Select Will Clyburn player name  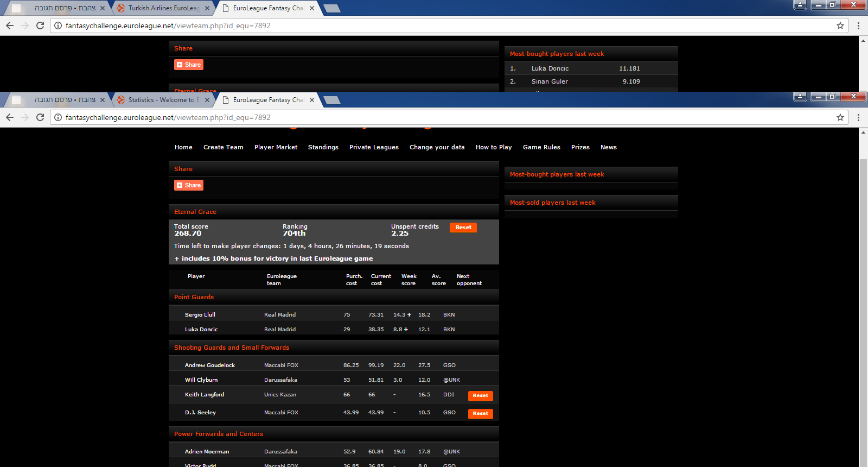[x=201, y=380]
